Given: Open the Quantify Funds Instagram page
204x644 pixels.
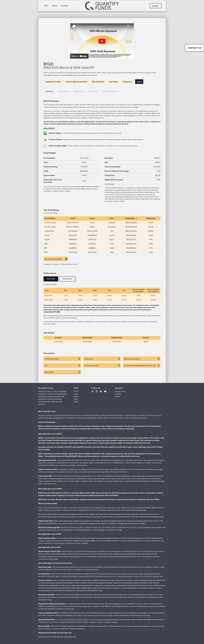Looking at the screenshot, I should 97,391.
